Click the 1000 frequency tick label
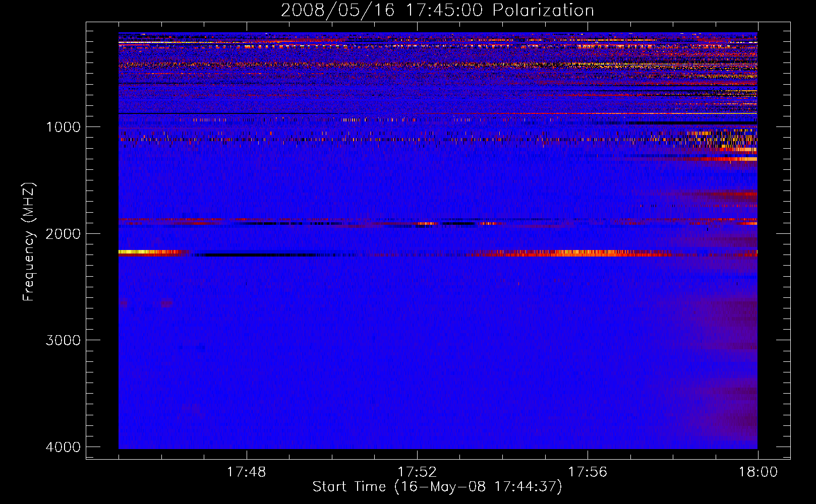Viewport: 816px width, 504px height. click(x=63, y=127)
